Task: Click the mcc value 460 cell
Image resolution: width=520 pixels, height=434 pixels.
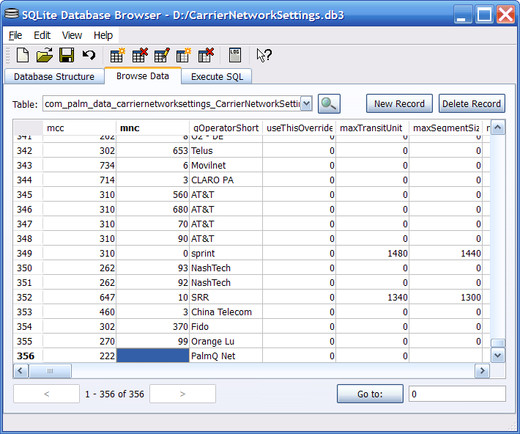Action: click(79, 312)
